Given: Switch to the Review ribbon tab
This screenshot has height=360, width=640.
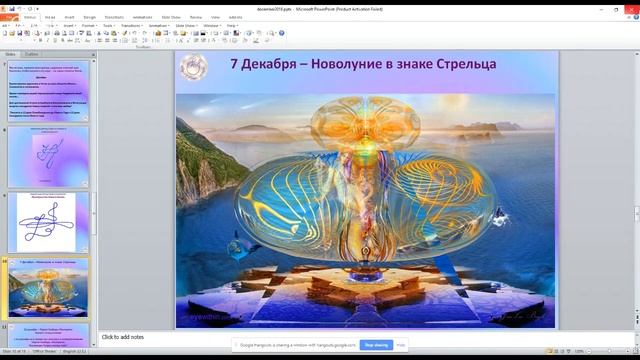Looking at the screenshot, I should 196,18.
